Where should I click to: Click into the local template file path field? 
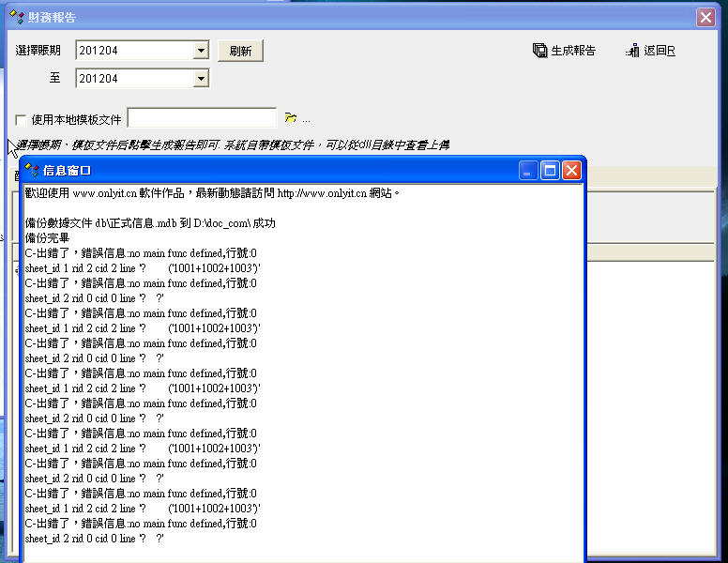(x=202, y=118)
